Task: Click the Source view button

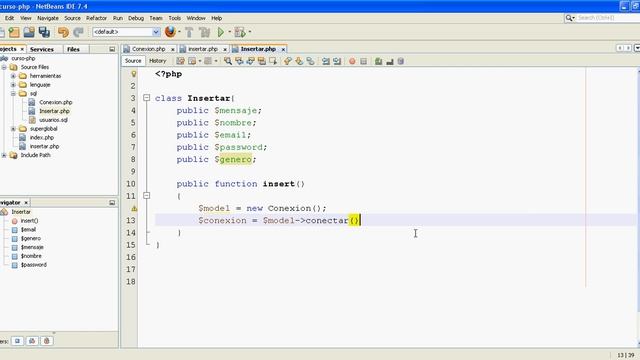Action: point(133,61)
